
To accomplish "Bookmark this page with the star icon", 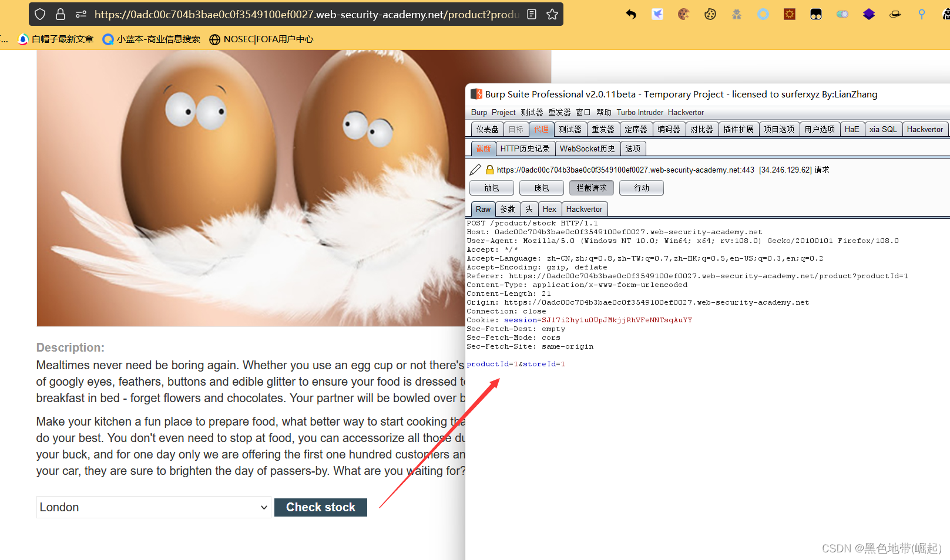I will point(552,14).
